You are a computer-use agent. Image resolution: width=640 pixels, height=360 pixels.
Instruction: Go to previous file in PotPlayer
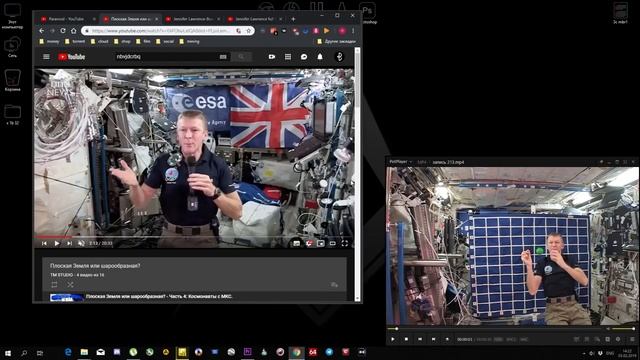pos(420,339)
